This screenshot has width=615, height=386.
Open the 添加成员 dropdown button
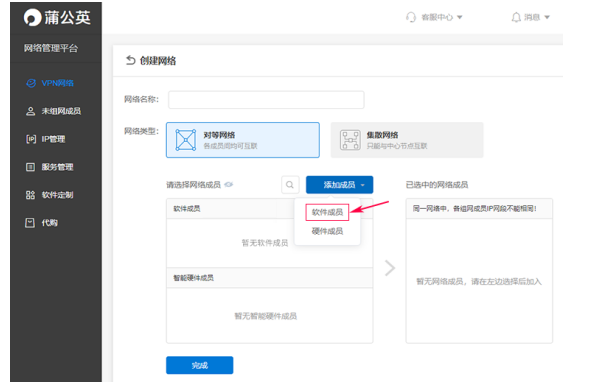point(339,184)
